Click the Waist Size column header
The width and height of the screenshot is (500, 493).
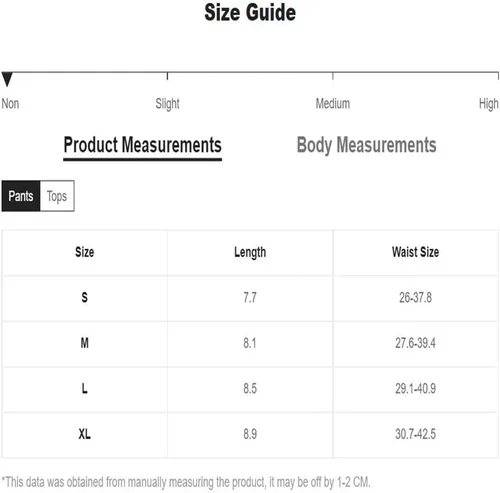click(x=415, y=252)
